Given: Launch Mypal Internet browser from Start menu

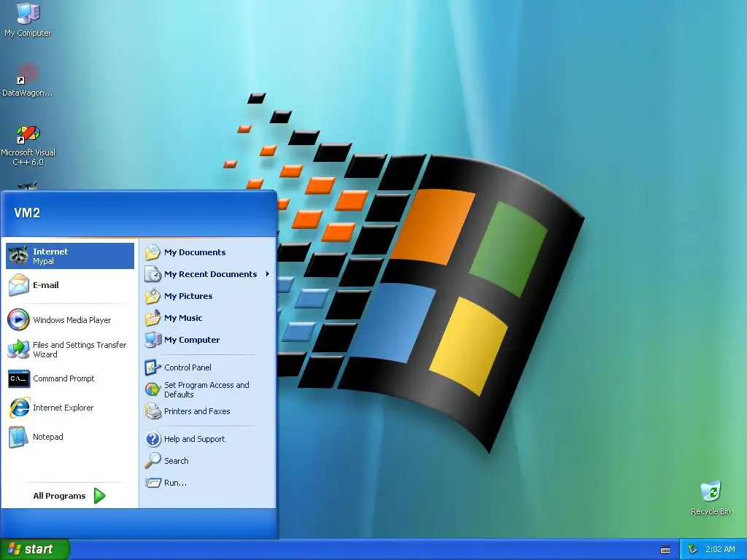Looking at the screenshot, I should [70, 256].
